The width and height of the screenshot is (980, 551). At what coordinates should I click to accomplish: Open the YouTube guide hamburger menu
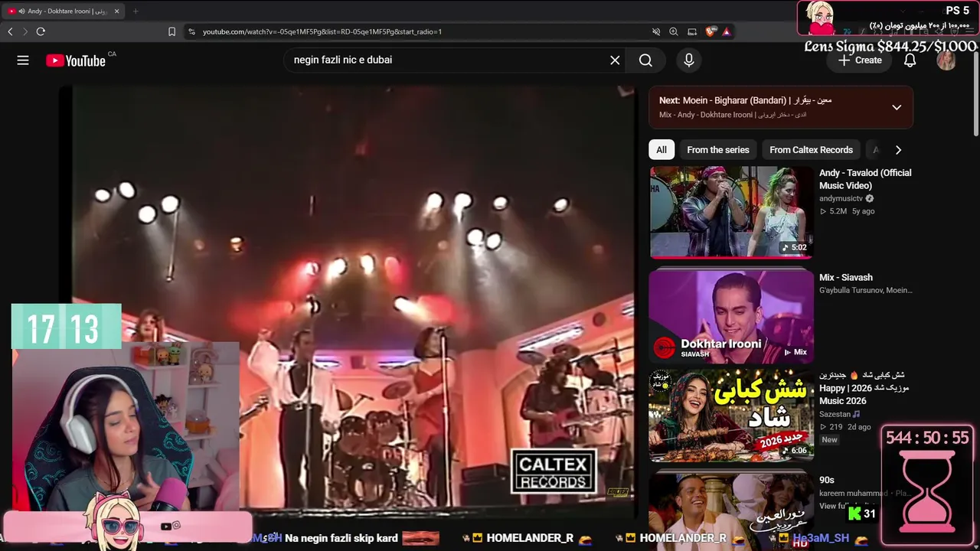click(23, 60)
